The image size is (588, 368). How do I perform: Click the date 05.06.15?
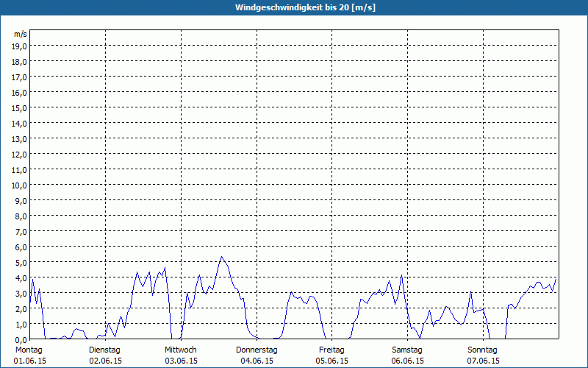(x=332, y=361)
